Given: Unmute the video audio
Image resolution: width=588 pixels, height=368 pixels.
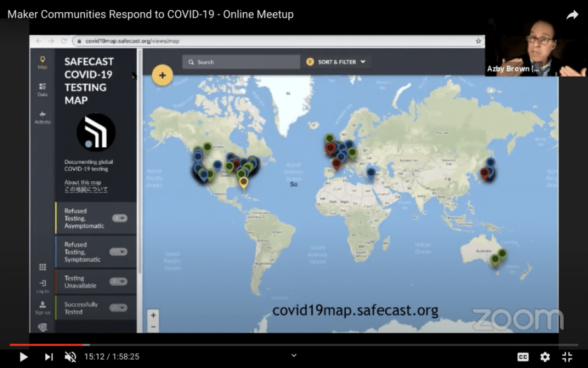Looking at the screenshot, I should (70, 356).
